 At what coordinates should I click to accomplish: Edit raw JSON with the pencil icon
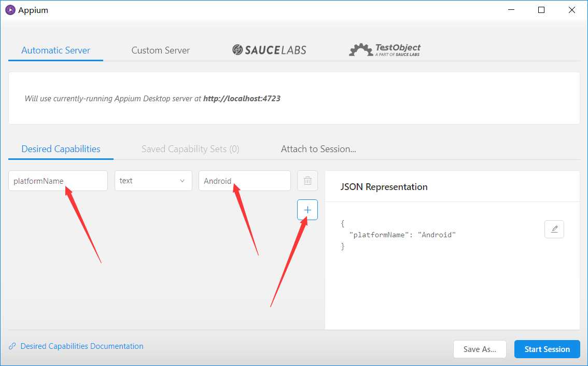point(554,229)
